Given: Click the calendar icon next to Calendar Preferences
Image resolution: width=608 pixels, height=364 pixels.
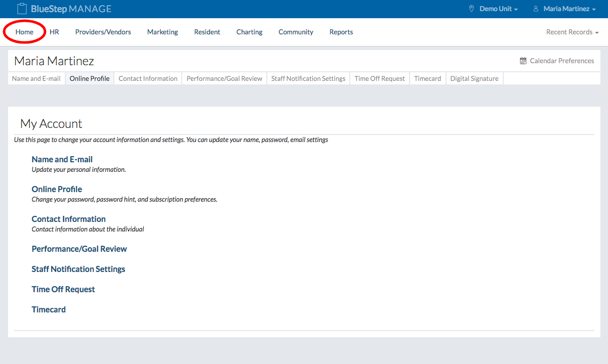Looking at the screenshot, I should coord(523,61).
